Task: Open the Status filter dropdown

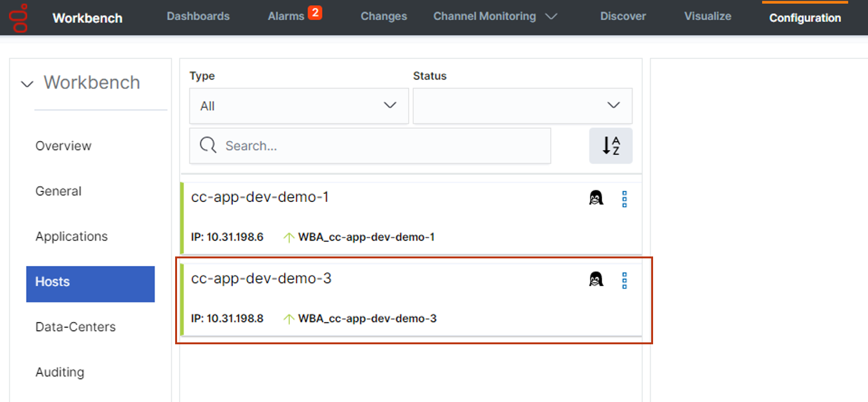Action: [522, 106]
